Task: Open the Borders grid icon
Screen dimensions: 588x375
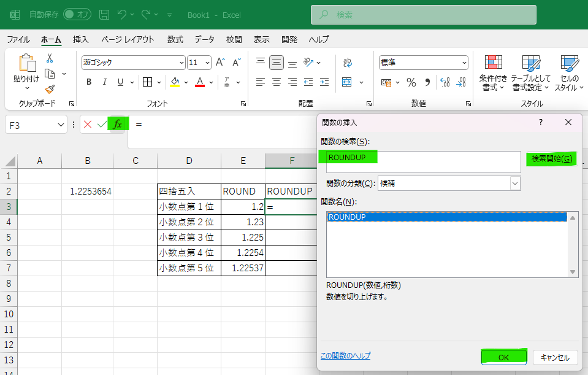Action: tap(147, 82)
